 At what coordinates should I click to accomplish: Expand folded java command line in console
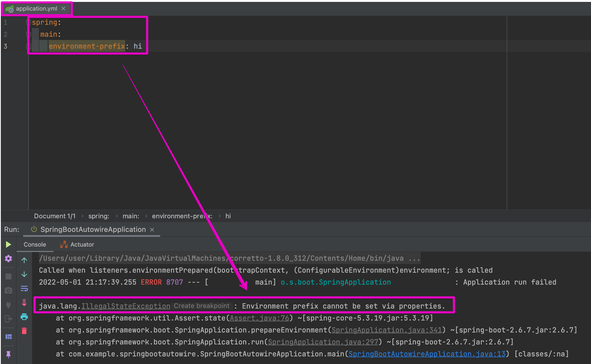pos(414,258)
